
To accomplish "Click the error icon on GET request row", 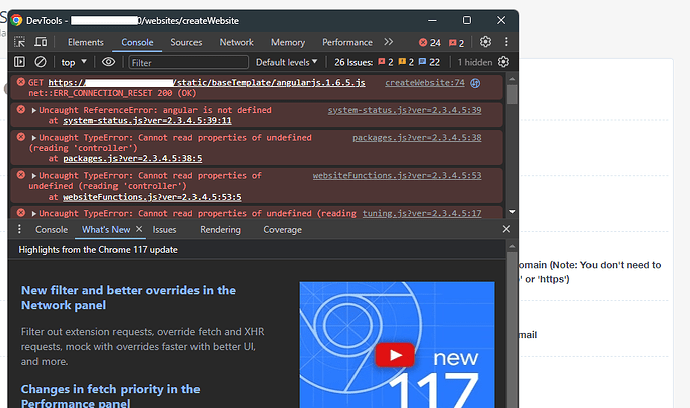I will pyautogui.click(x=21, y=82).
